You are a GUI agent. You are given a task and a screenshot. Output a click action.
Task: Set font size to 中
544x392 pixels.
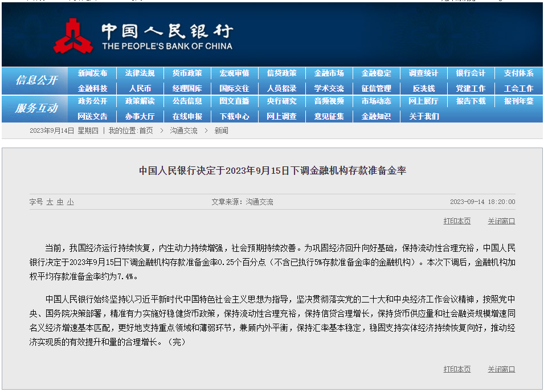coord(60,202)
